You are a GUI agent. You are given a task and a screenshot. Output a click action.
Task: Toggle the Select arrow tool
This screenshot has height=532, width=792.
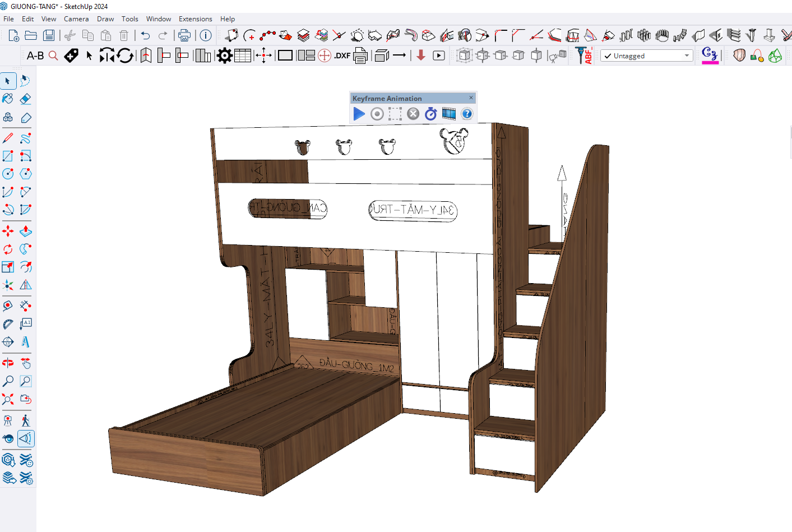tap(8, 81)
